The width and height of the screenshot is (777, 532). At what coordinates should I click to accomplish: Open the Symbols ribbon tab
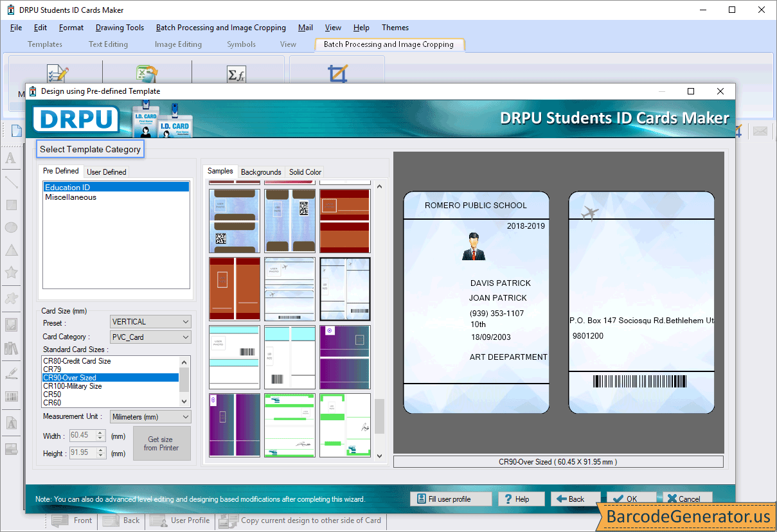[x=241, y=44]
